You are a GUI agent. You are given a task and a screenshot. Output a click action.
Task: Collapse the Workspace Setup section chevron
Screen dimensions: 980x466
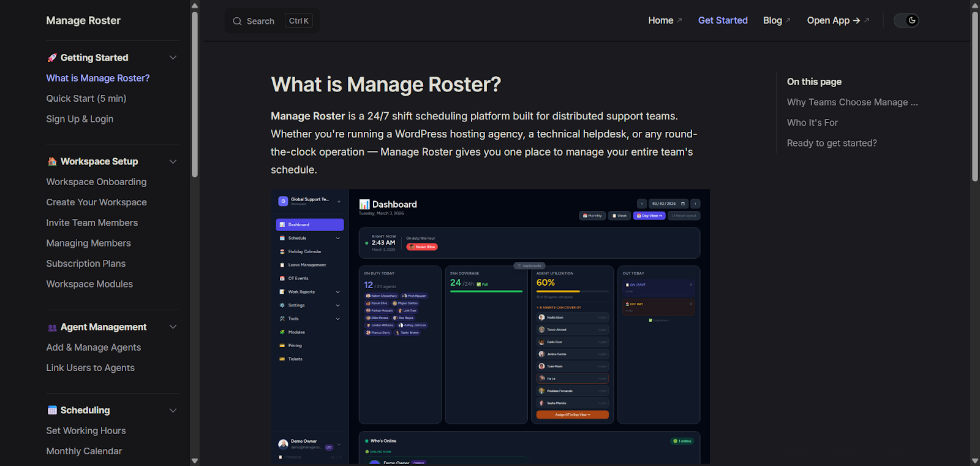(173, 161)
